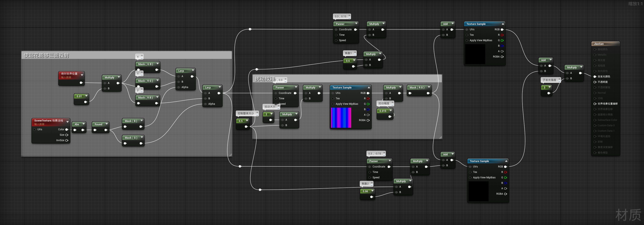Screen dimensions: 644x225
Task: Click the input pin of the Abs node
Action: 75,130
